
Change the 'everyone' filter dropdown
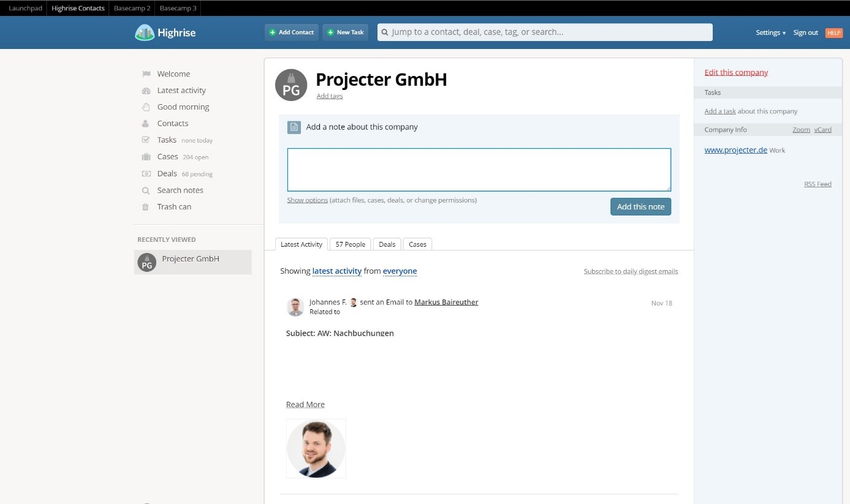point(400,271)
